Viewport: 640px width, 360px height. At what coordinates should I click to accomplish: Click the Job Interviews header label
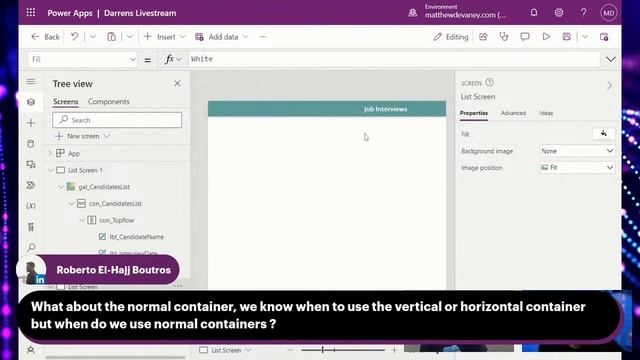pos(385,109)
